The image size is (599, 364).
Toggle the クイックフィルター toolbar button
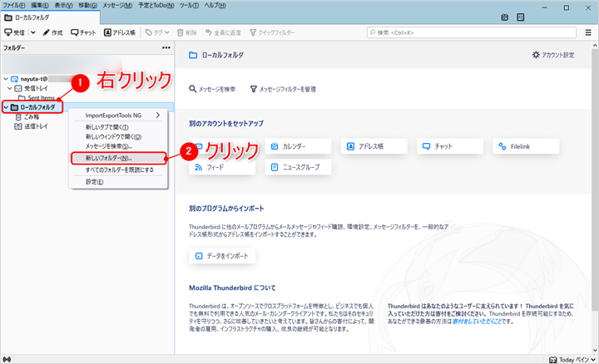(272, 32)
